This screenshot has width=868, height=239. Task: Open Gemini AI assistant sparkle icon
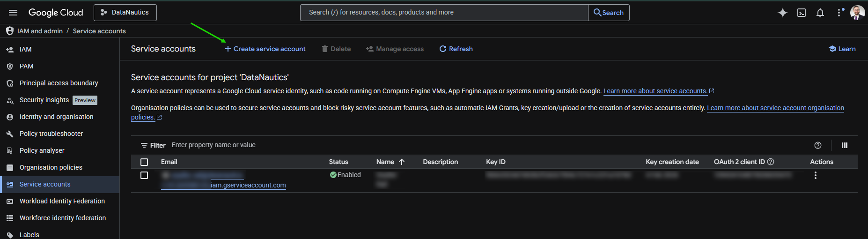782,13
